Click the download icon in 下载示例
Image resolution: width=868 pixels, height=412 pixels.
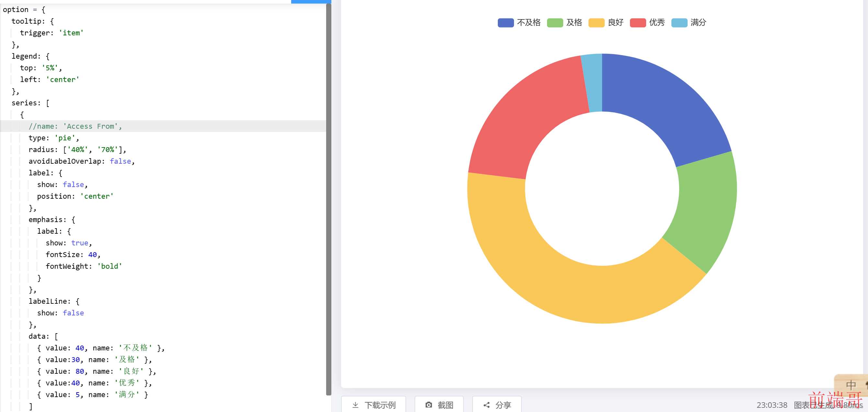[x=355, y=405]
